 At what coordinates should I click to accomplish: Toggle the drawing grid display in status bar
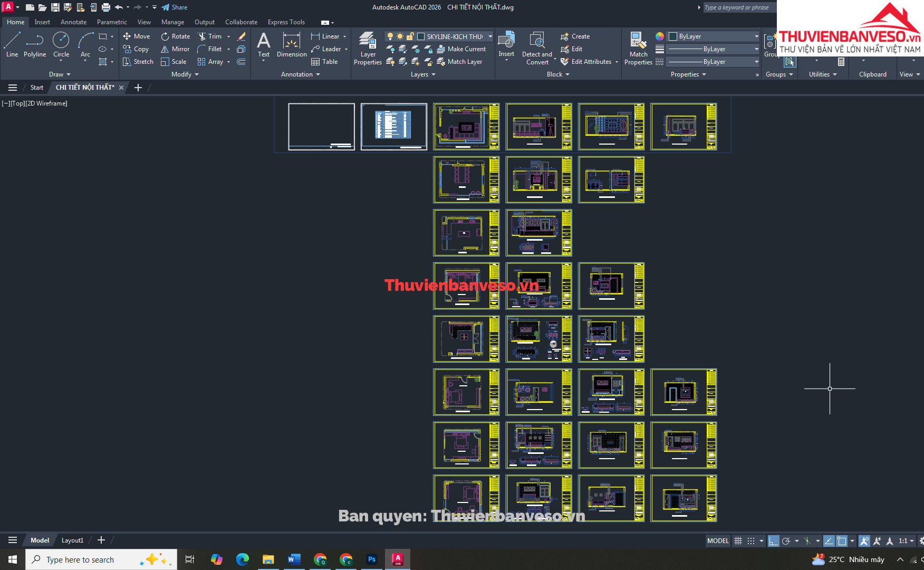point(738,540)
